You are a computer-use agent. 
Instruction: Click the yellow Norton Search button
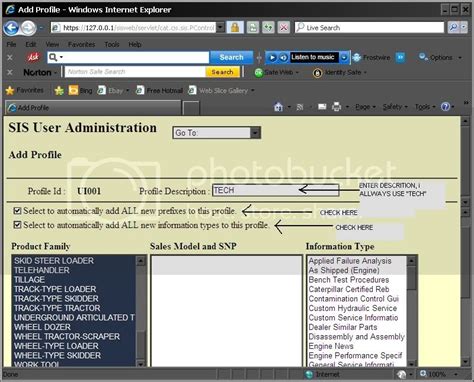222,72
